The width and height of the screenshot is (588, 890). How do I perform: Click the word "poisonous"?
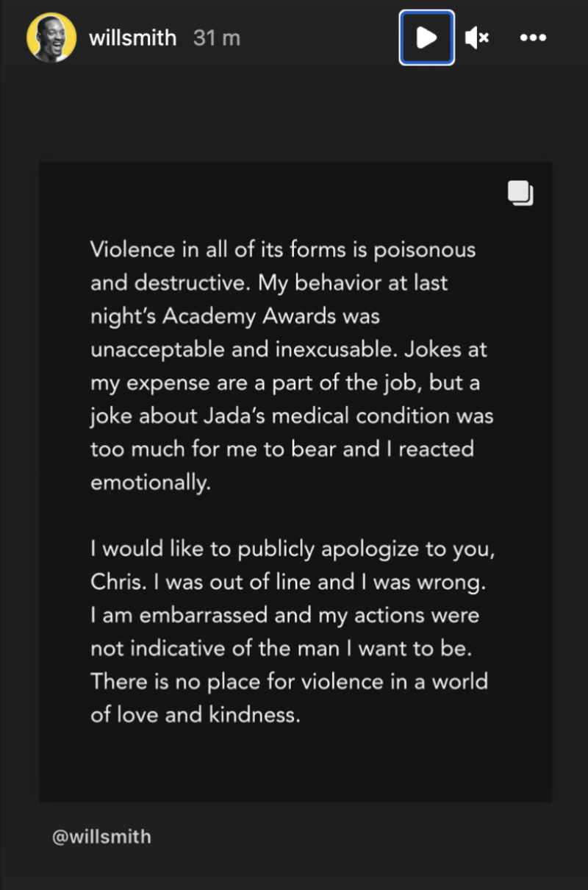pos(425,249)
